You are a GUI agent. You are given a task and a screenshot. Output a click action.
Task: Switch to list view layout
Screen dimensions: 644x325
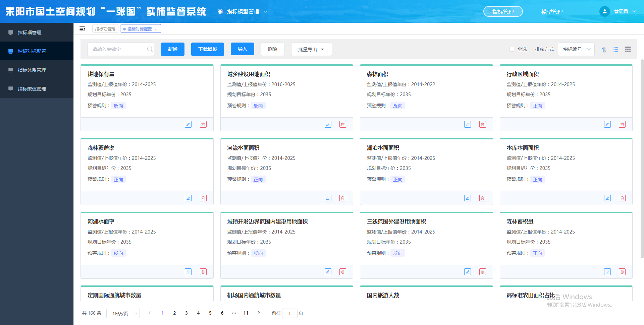point(616,49)
